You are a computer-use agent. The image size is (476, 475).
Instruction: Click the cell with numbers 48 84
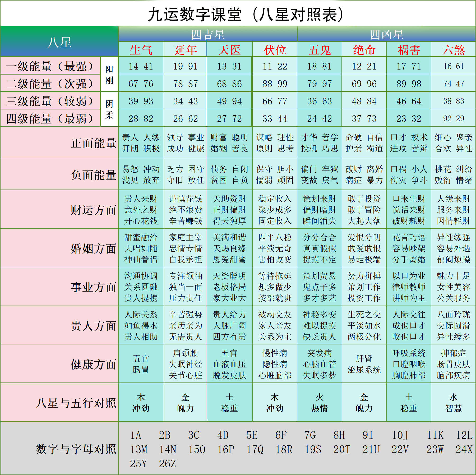tap(364, 101)
